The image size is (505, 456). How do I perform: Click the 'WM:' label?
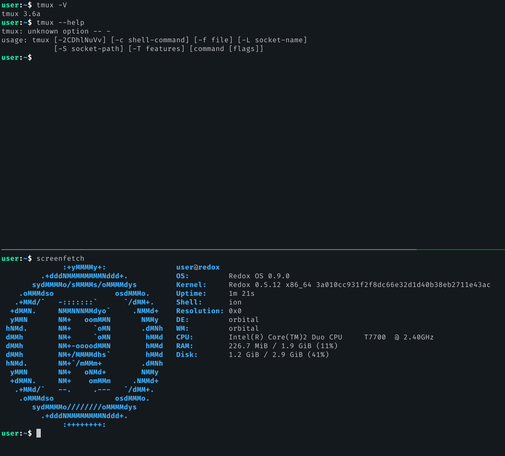pyautogui.click(x=182, y=328)
